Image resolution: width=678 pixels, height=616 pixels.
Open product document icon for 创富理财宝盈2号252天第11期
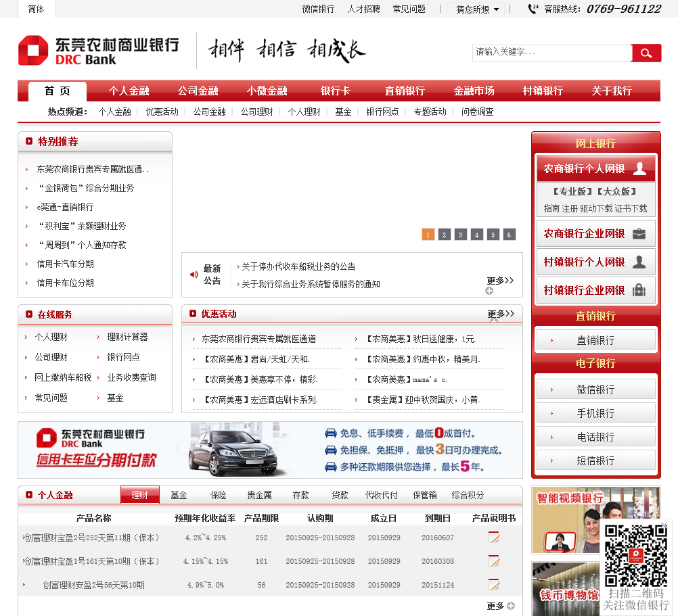tap(493, 538)
